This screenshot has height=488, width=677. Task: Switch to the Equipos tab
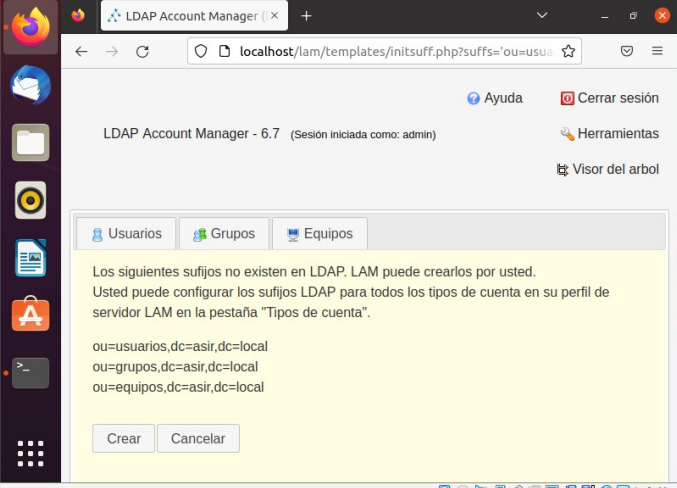[x=320, y=234]
